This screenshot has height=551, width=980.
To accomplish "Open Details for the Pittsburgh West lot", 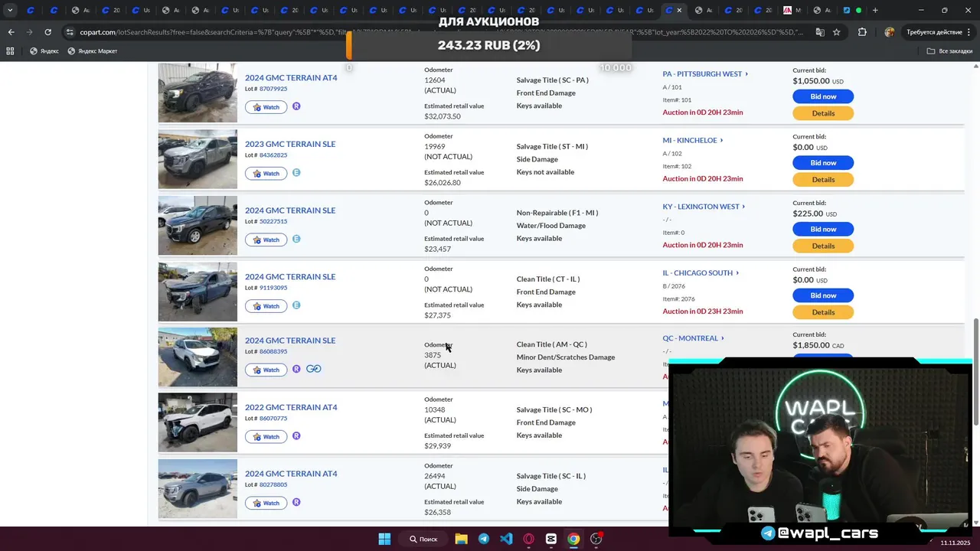I will (x=823, y=113).
